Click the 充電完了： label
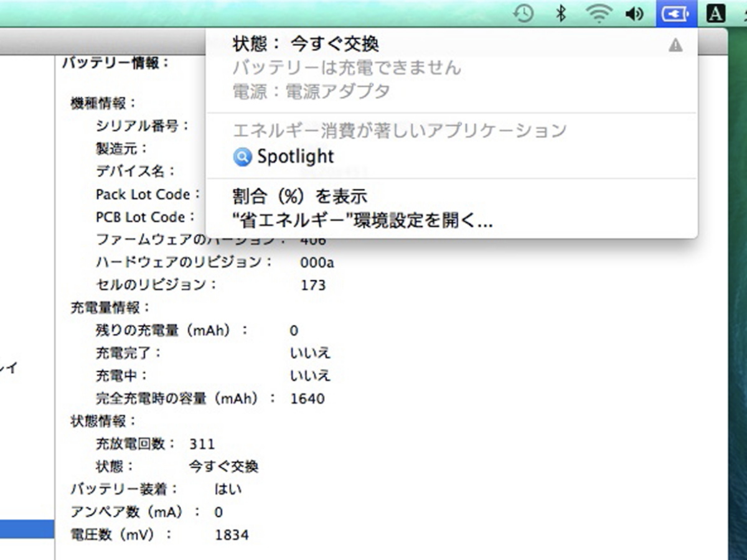The height and width of the screenshot is (560, 747). click(128, 353)
